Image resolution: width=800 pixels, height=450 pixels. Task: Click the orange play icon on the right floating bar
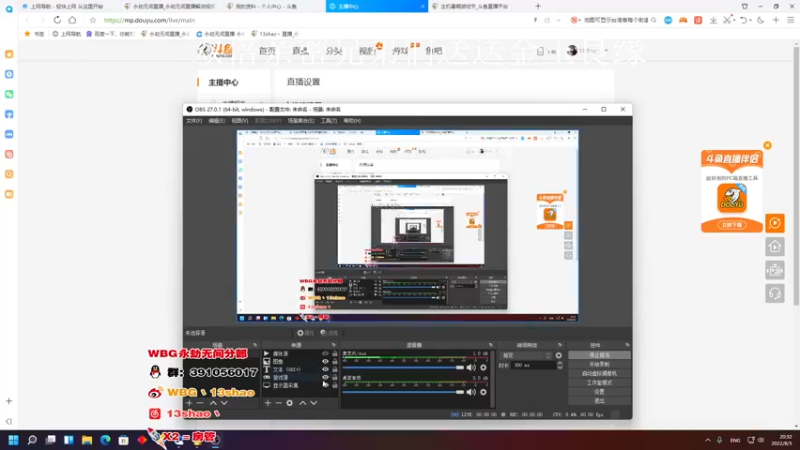[x=775, y=223]
